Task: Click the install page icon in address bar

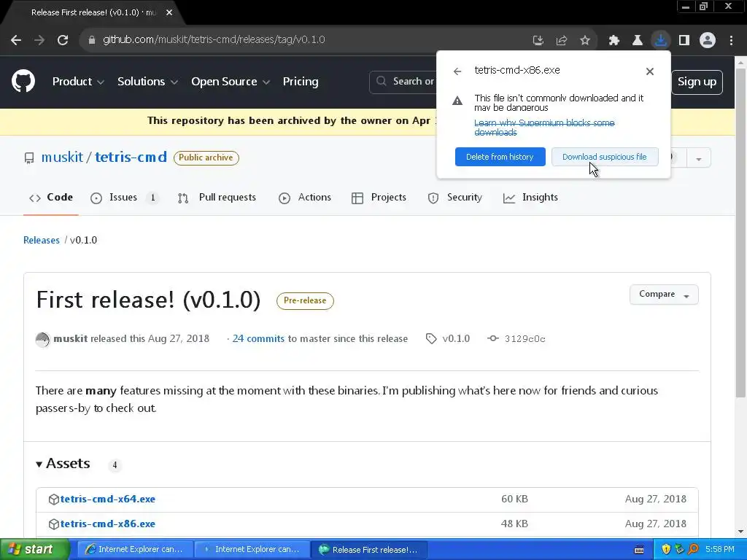Action: tap(538, 41)
